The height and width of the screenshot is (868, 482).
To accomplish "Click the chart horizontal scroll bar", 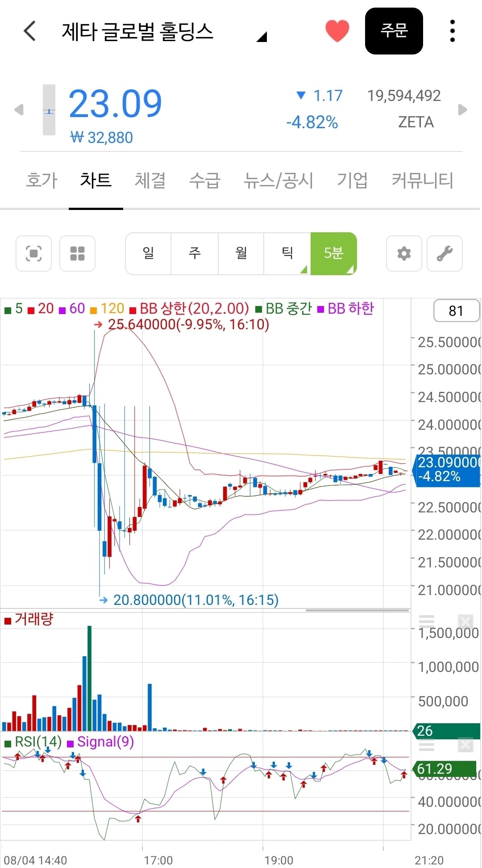I will coord(357,610).
